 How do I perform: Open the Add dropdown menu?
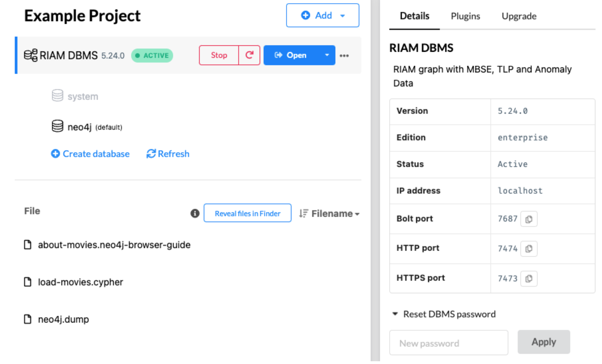coord(322,15)
